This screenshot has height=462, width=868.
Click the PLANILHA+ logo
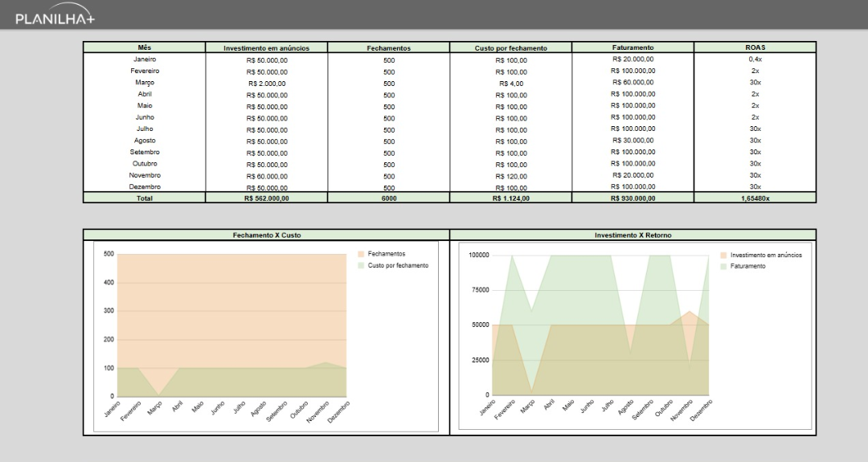point(55,17)
